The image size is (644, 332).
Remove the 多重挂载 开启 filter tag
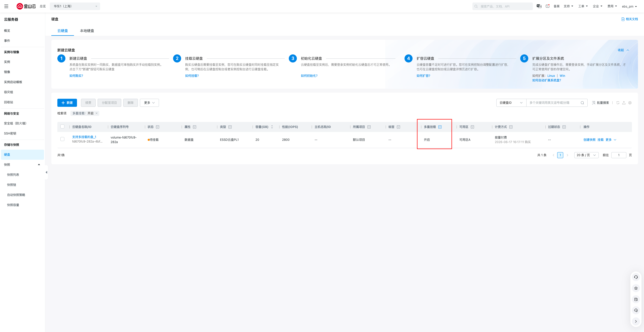[97, 113]
